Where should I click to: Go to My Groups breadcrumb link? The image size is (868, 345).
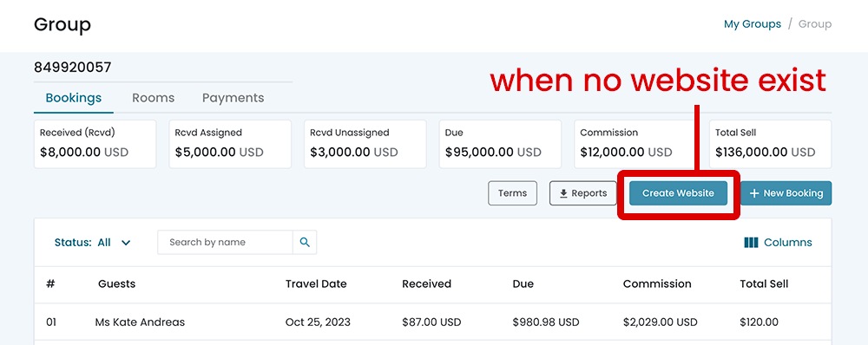pyautogui.click(x=753, y=24)
